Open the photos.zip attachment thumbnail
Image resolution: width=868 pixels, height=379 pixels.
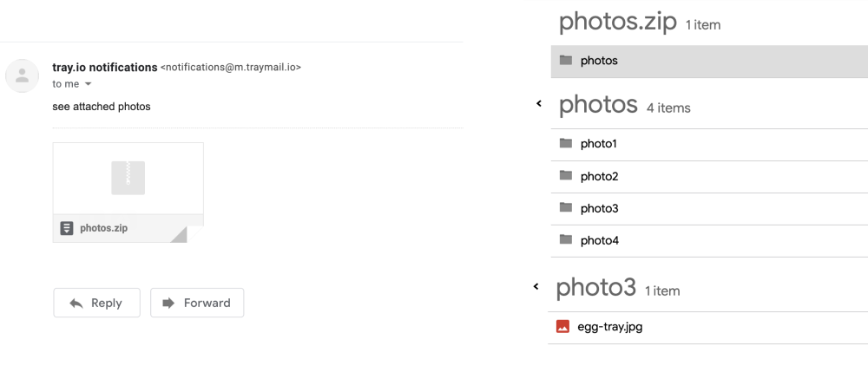tap(128, 178)
